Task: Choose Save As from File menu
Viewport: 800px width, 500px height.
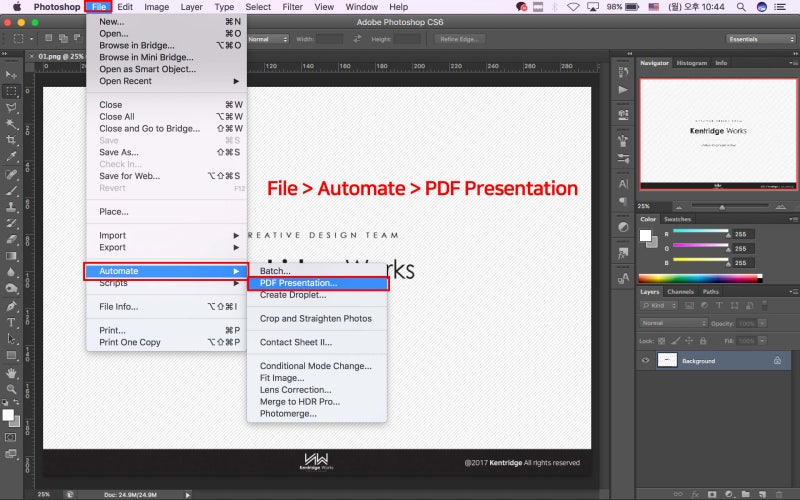Action: point(167,152)
